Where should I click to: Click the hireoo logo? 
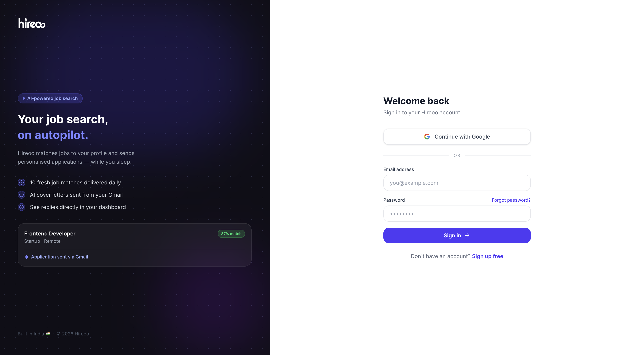[x=32, y=23]
